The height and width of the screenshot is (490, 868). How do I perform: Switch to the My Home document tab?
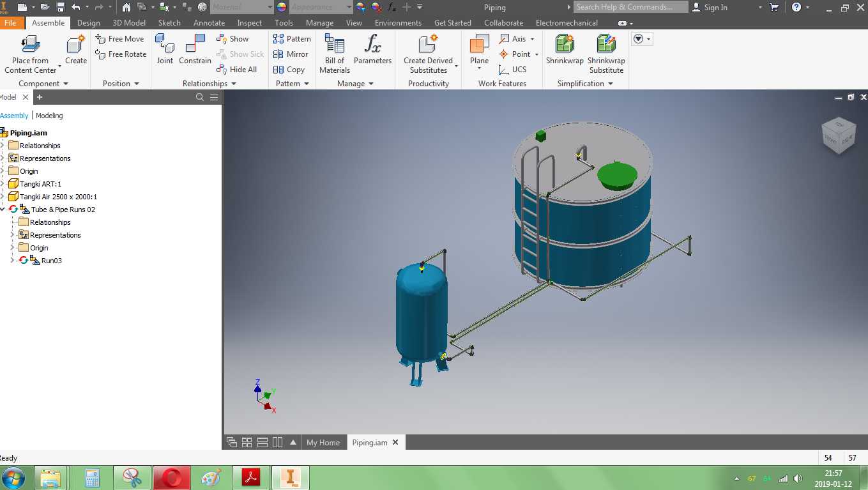coord(323,443)
